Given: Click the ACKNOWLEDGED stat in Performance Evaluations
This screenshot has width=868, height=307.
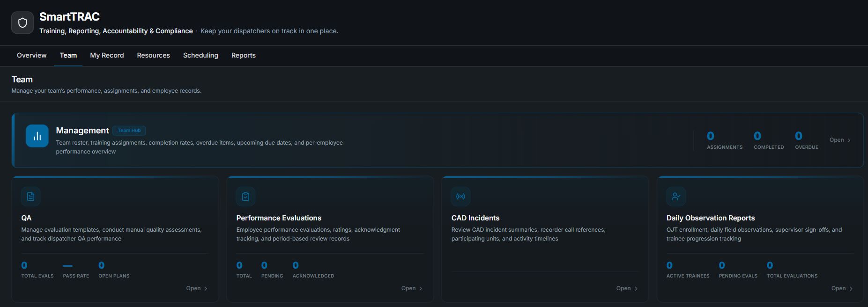Looking at the screenshot, I should coord(313,270).
